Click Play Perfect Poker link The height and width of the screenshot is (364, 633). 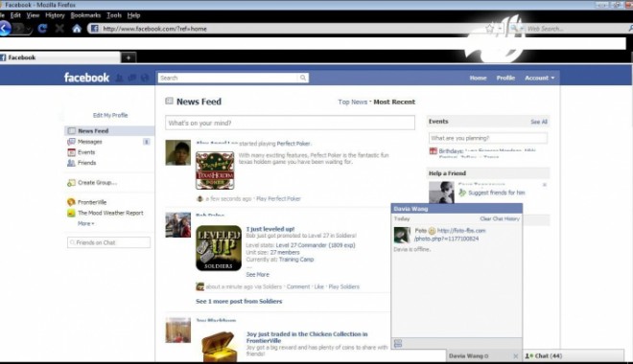[x=278, y=198]
